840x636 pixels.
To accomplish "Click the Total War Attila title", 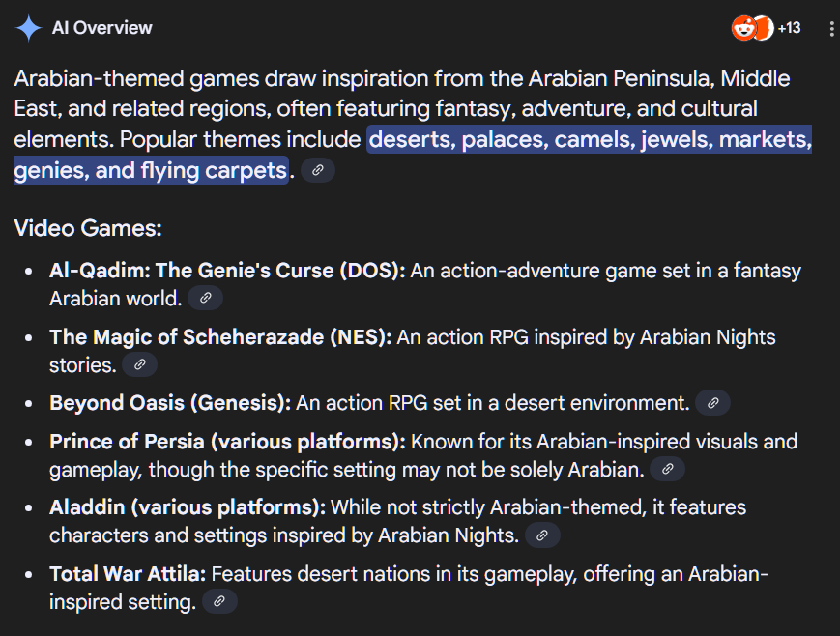I will [128, 574].
